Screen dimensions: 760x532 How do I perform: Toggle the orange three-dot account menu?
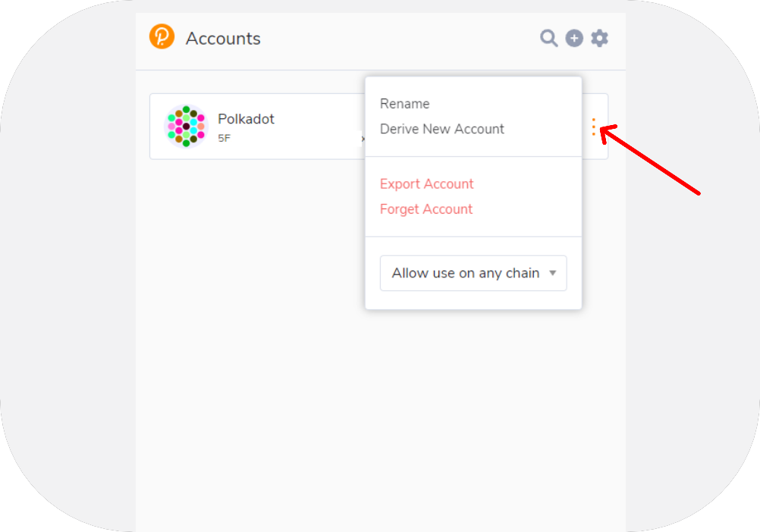[594, 127]
